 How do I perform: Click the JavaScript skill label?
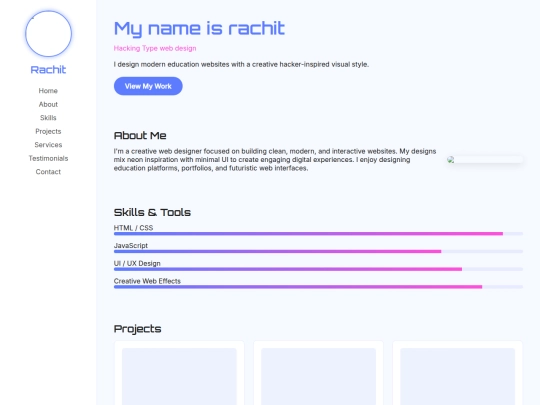point(131,246)
